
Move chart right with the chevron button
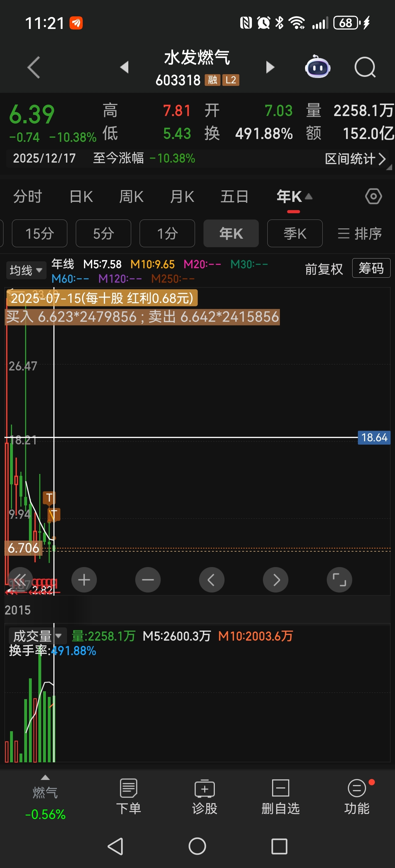tap(276, 580)
